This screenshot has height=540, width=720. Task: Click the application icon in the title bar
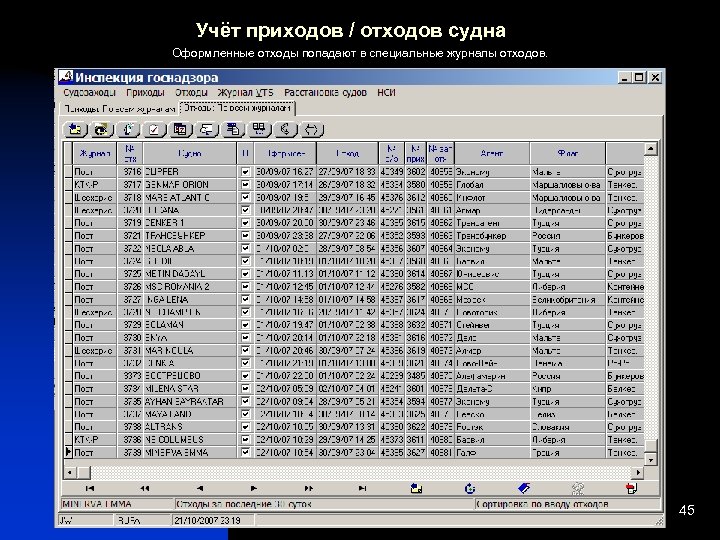point(66,77)
